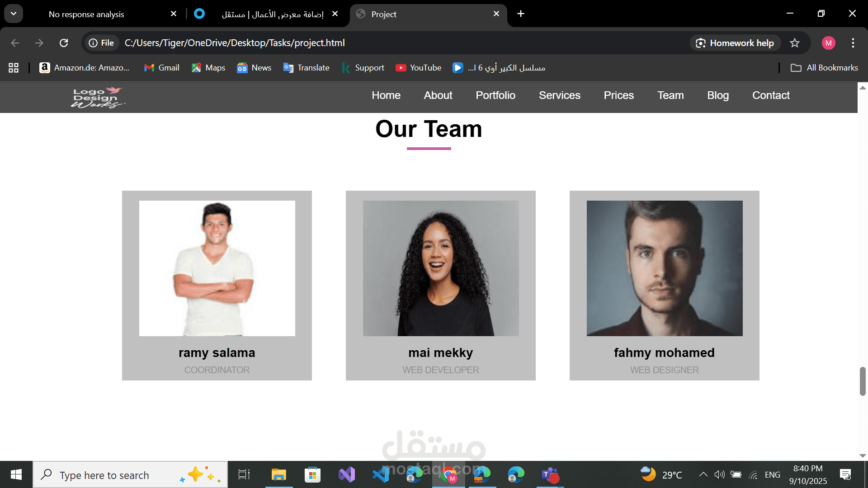Open the About nav link
Viewport: 868px width, 488px height.
pyautogui.click(x=438, y=95)
